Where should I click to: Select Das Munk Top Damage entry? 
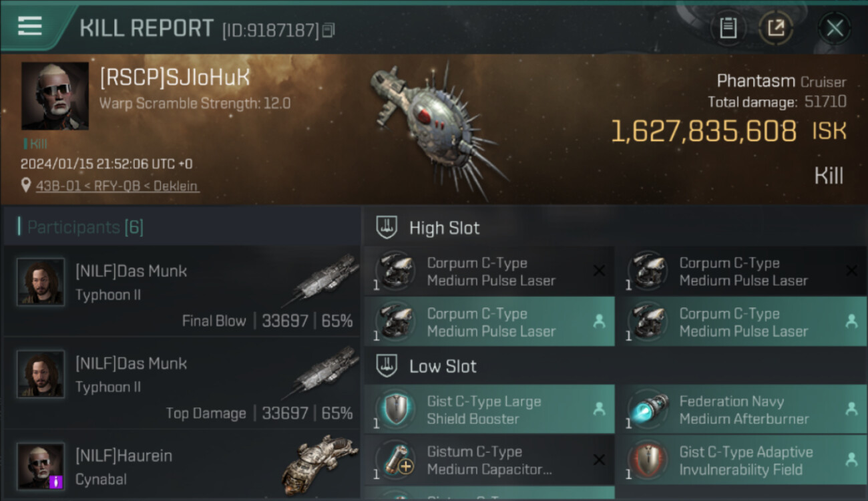point(182,383)
